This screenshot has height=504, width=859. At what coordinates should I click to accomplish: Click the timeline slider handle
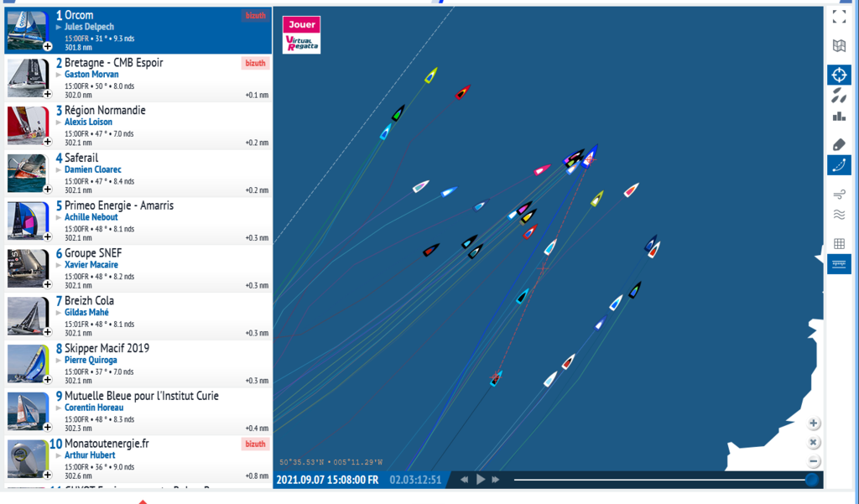812,480
